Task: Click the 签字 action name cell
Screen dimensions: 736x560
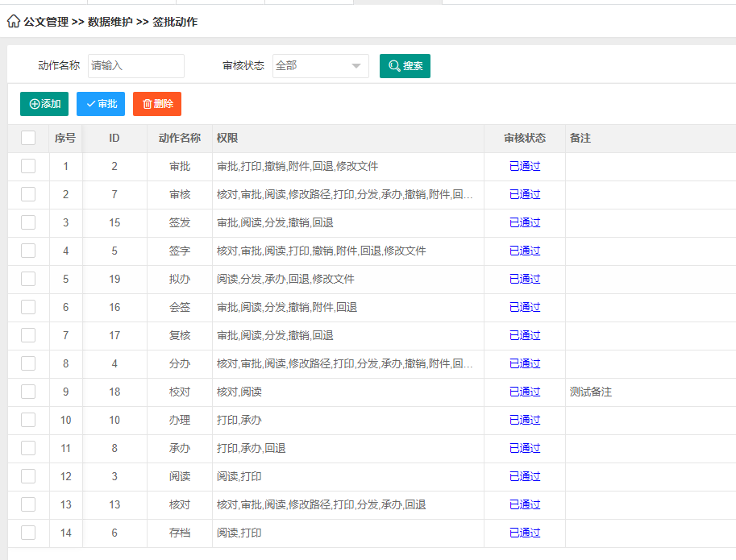Action: tap(180, 251)
